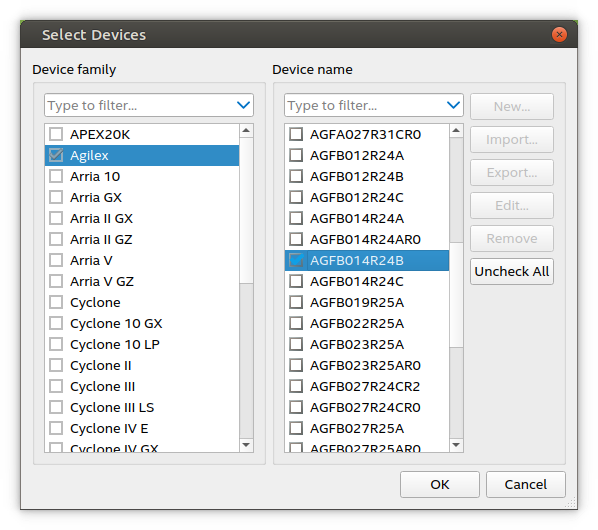The height and width of the screenshot is (530, 598).
Task: Select AGFB027R24CR2 in device name list
Action: point(367,386)
